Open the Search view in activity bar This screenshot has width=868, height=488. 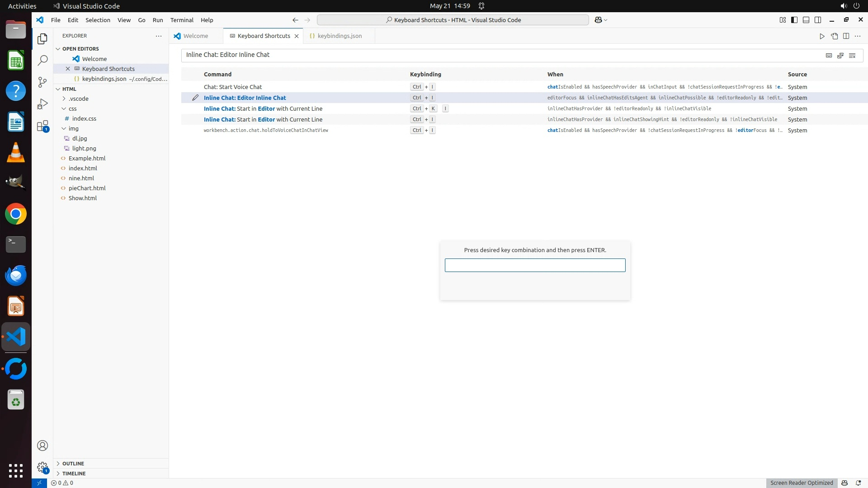[x=42, y=60]
